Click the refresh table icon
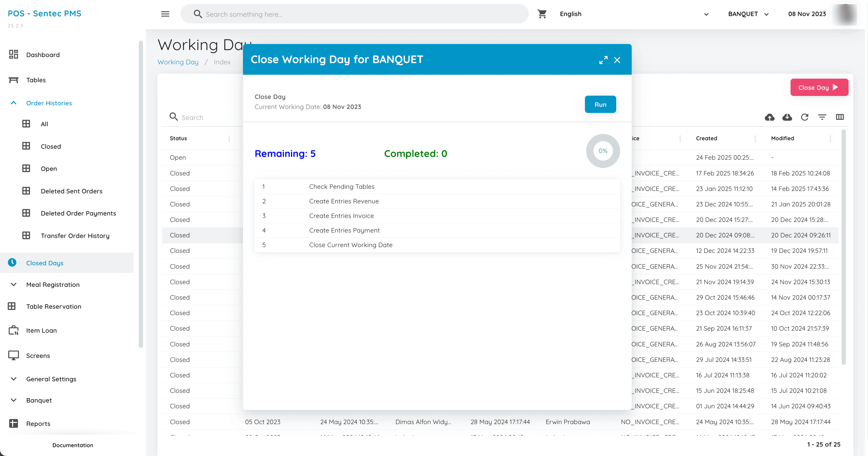Screen dimensions: 868x456 pos(805,117)
